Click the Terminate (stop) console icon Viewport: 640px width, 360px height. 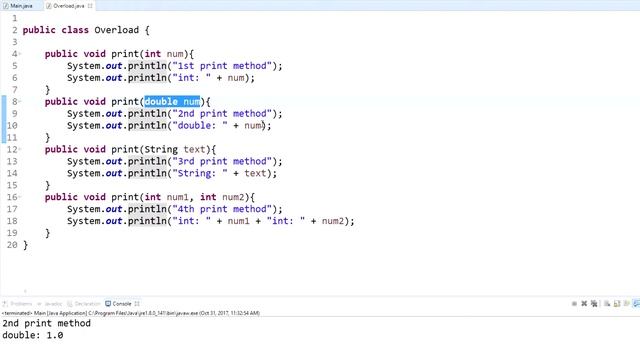[x=574, y=304]
